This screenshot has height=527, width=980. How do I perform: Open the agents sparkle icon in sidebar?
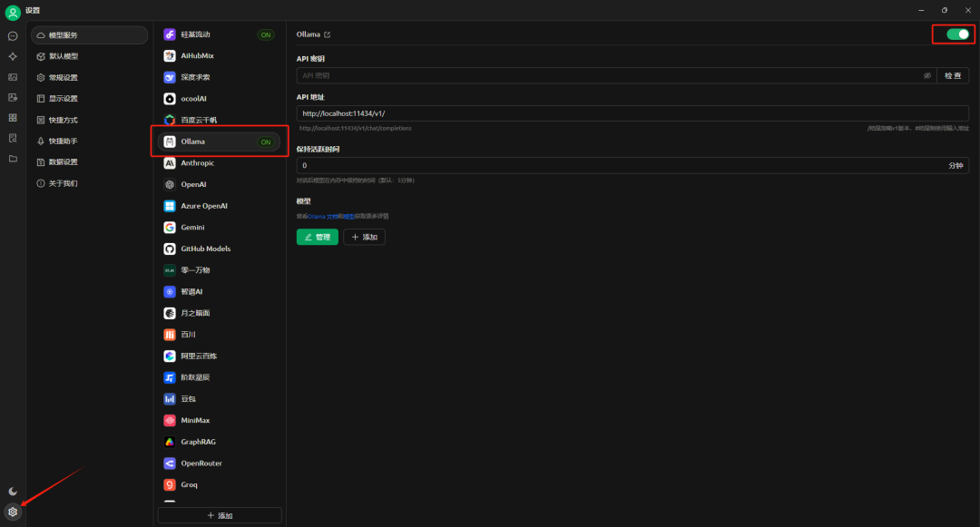click(13, 57)
